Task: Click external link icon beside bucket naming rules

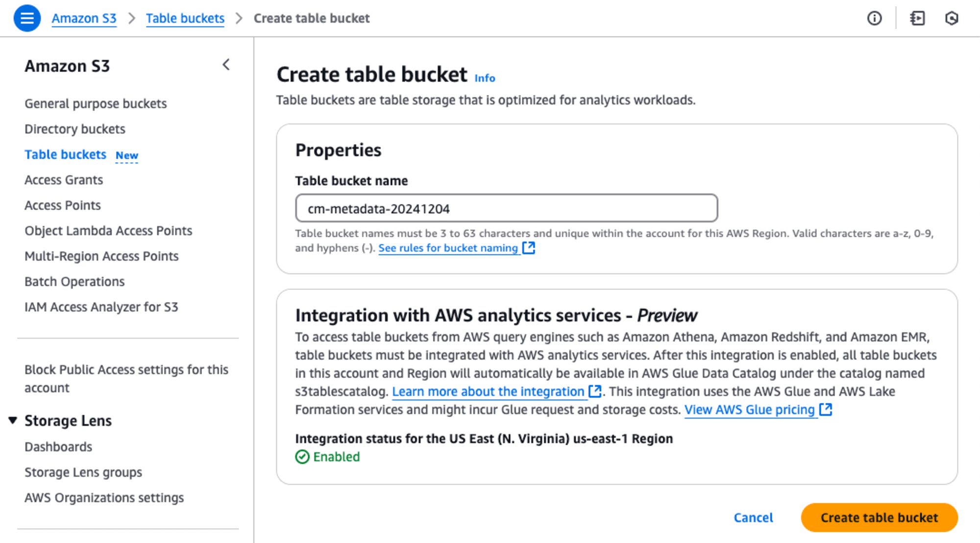Action: point(529,247)
